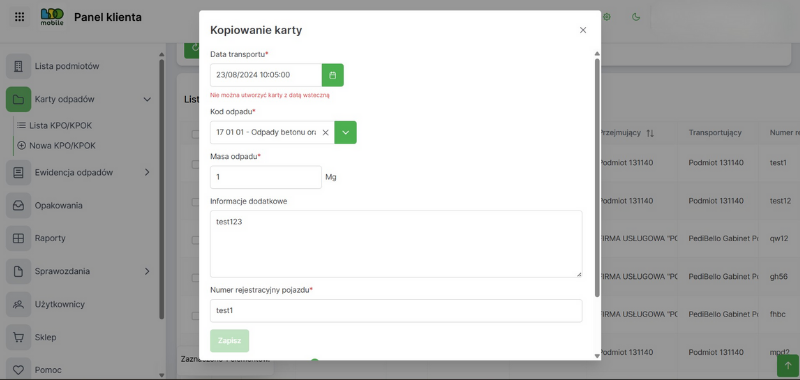Click the fhbc registration number cell
Image resolution: width=800 pixels, height=380 pixels.
pyautogui.click(x=778, y=314)
